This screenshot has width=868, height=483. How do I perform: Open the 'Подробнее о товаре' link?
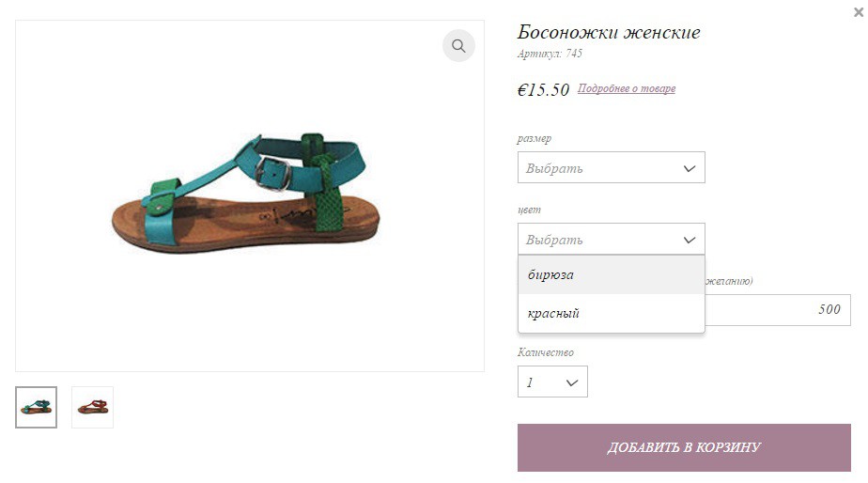(x=627, y=88)
